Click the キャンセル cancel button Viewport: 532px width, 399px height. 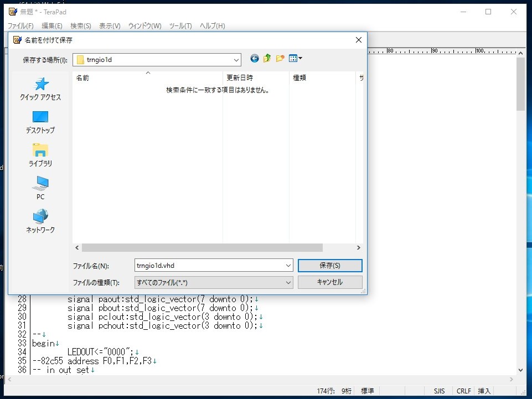(330, 282)
